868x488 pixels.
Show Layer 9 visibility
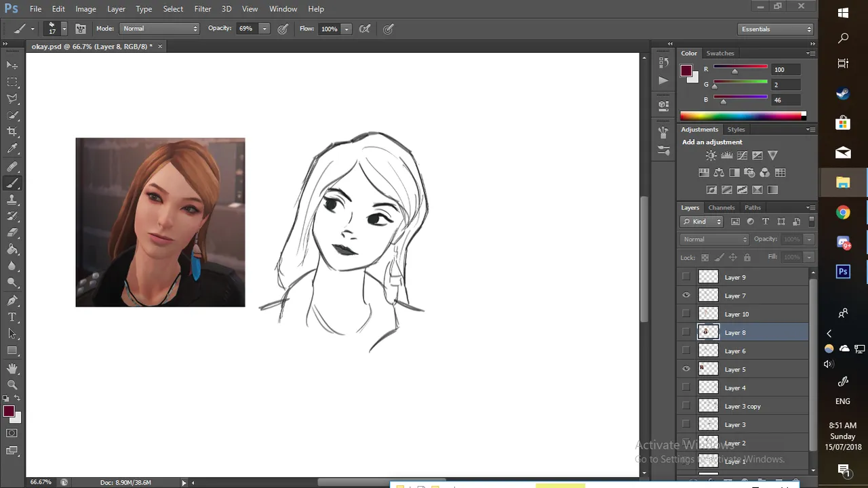tap(686, 277)
